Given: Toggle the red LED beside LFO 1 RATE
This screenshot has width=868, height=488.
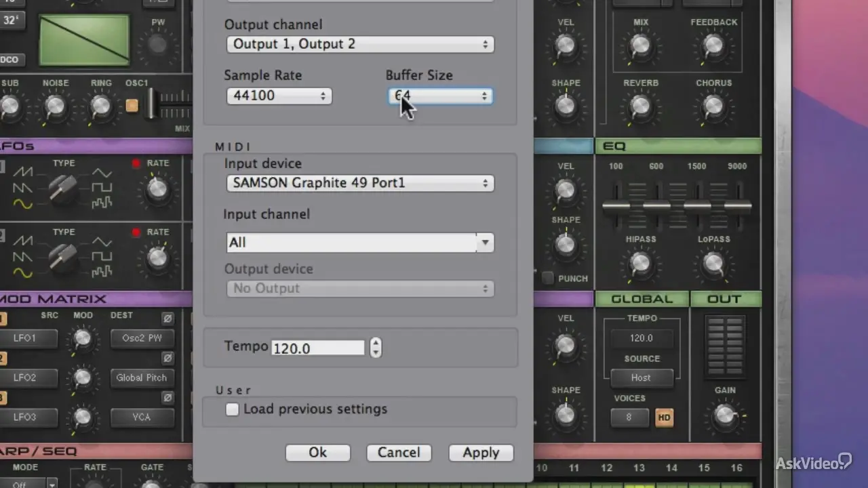Looking at the screenshot, I should click(x=136, y=163).
